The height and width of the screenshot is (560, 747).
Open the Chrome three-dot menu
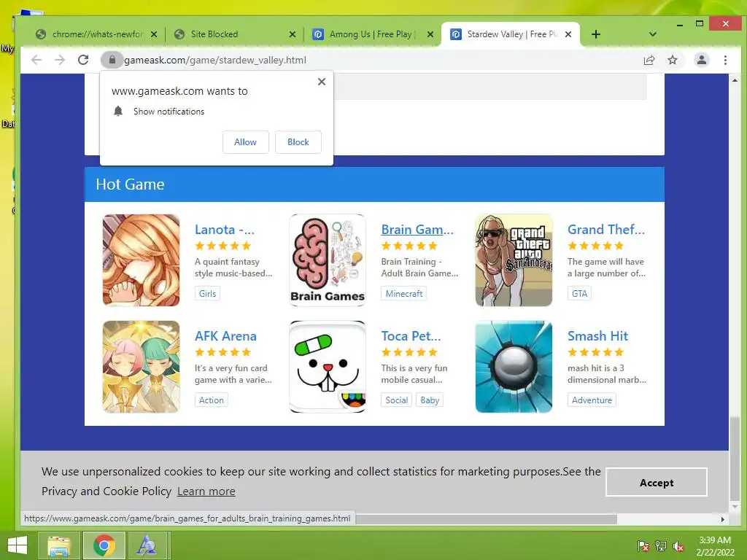pos(725,60)
